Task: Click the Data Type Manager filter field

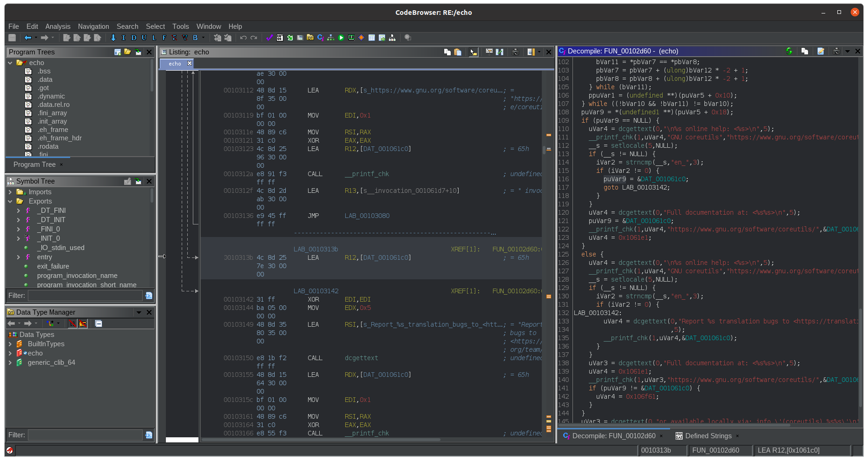Action: click(85, 435)
